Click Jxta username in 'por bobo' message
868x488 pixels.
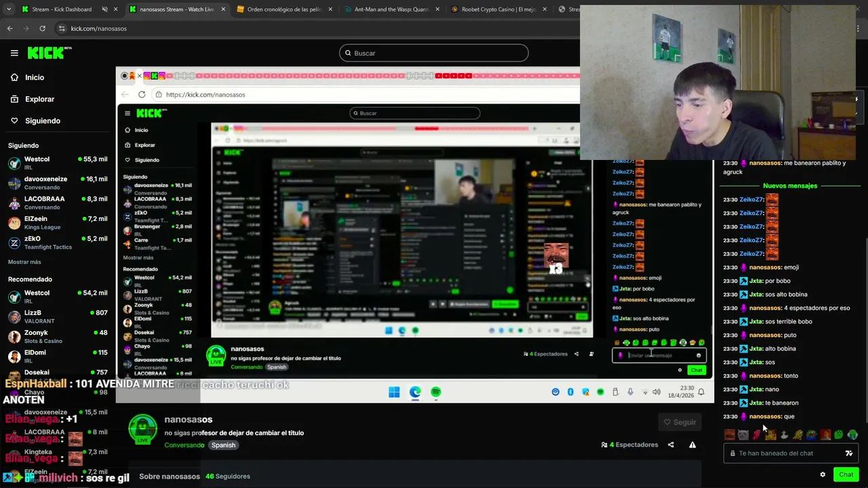(x=756, y=281)
